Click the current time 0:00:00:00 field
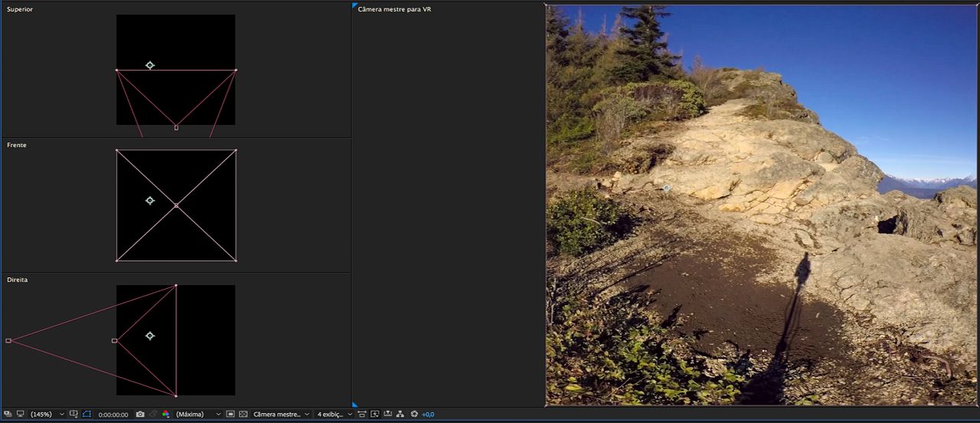 113,415
